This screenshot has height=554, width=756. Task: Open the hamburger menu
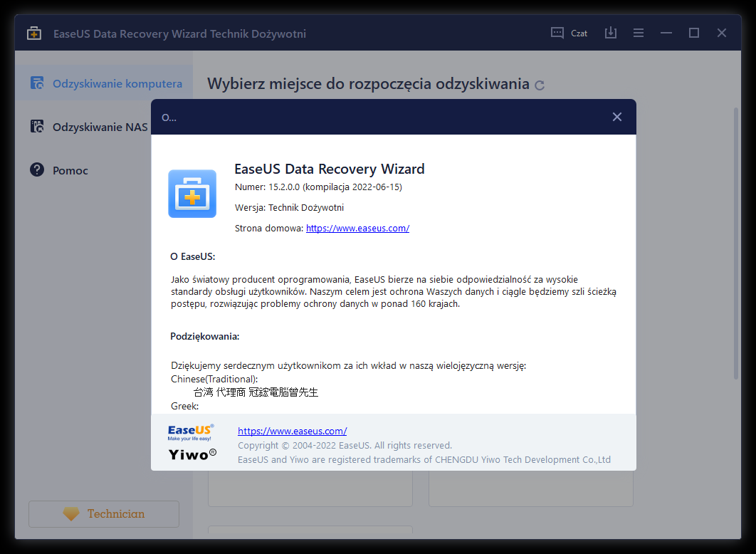[639, 33]
